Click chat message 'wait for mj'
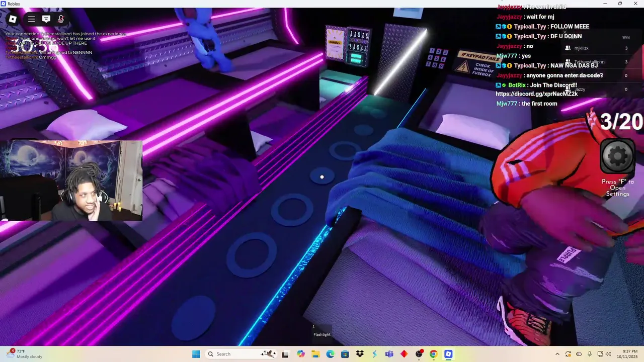The image size is (644, 362). click(540, 17)
